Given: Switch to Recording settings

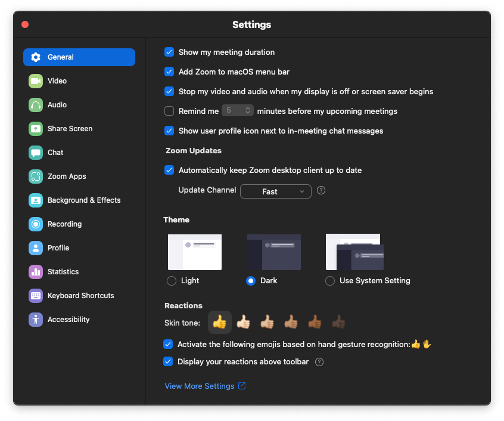Looking at the screenshot, I should point(79,224).
